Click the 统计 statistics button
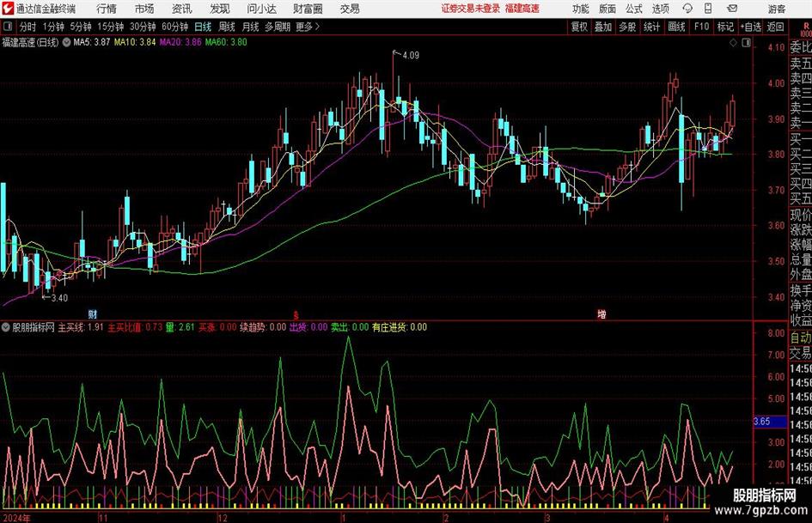 pyautogui.click(x=651, y=27)
